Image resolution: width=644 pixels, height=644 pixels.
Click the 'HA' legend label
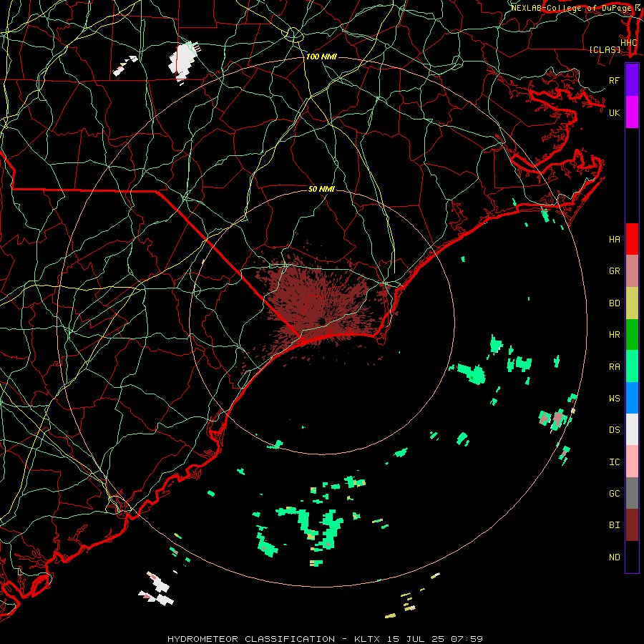coord(614,240)
